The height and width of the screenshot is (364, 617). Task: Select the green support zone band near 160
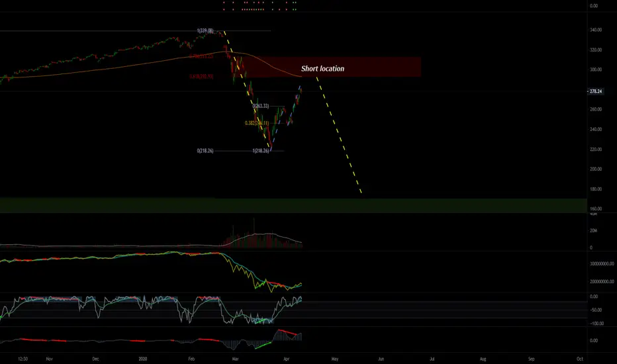[x=293, y=205]
